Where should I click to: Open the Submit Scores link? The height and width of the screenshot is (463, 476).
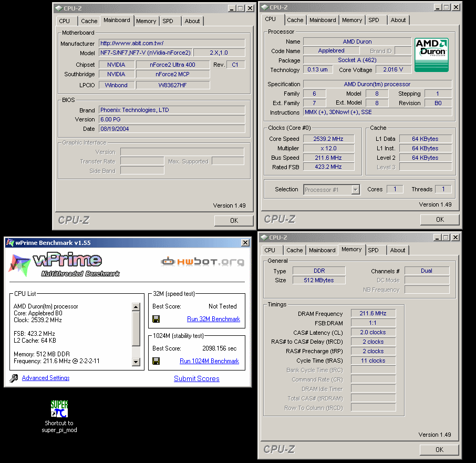pyautogui.click(x=196, y=378)
